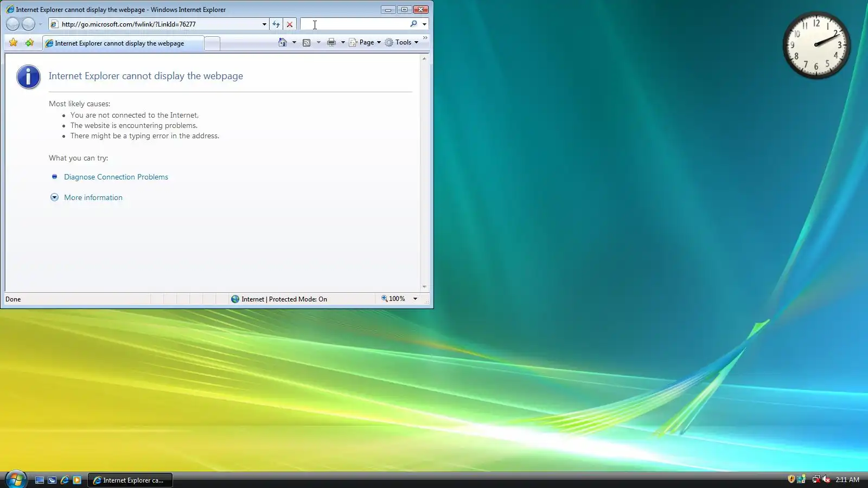The image size is (868, 488).
Task: Click the RSS Feeds toolbar icon
Action: pyautogui.click(x=307, y=42)
